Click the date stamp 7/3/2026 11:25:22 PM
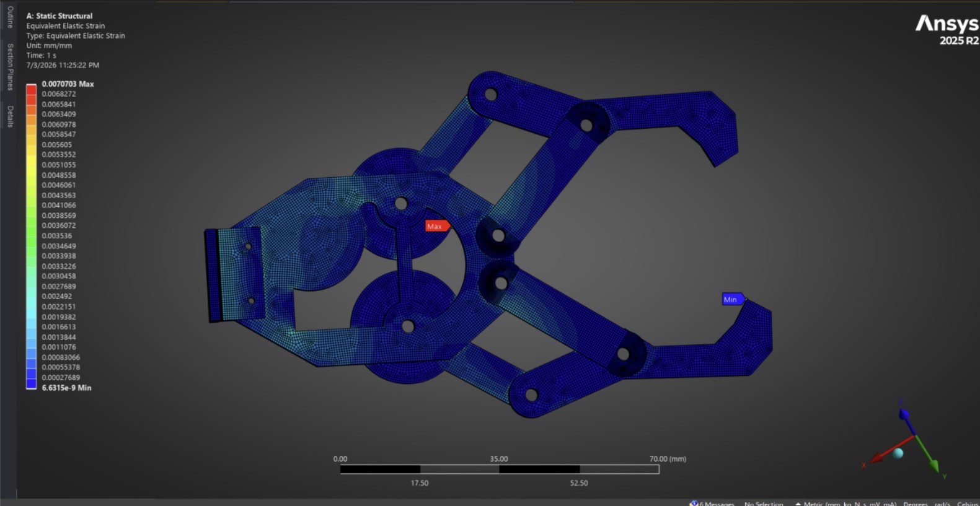 (63, 65)
